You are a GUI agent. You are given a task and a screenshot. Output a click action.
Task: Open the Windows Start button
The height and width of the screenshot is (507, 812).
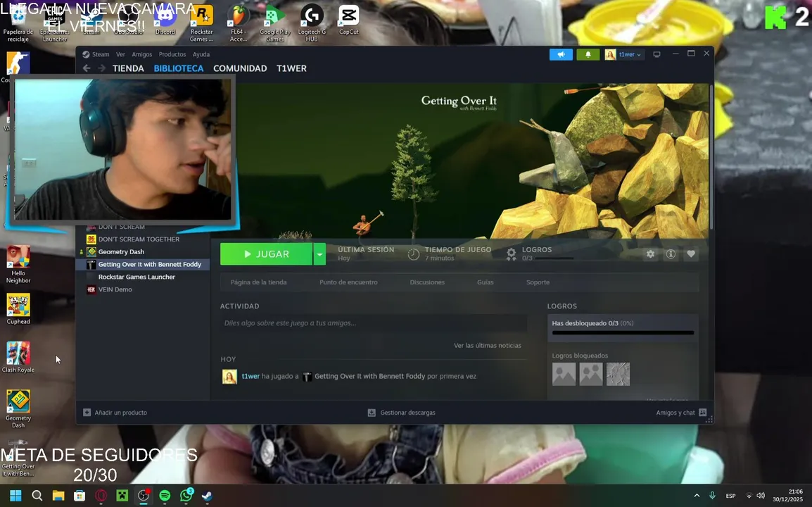pyautogui.click(x=15, y=496)
